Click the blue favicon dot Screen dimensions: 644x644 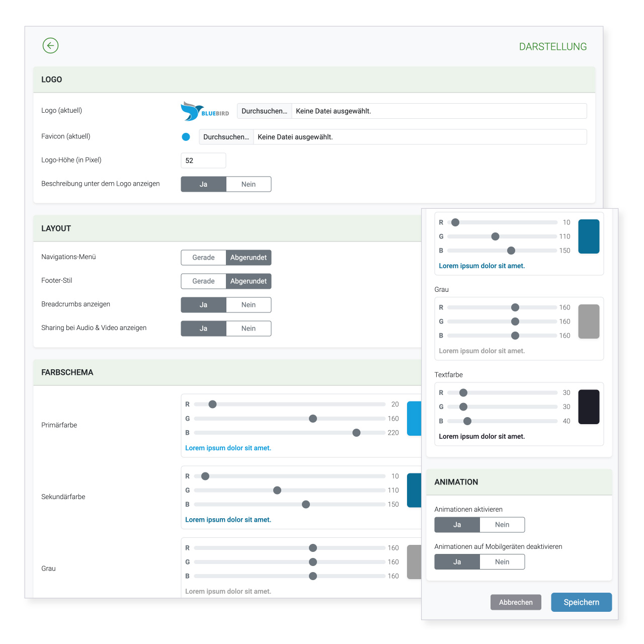(186, 137)
